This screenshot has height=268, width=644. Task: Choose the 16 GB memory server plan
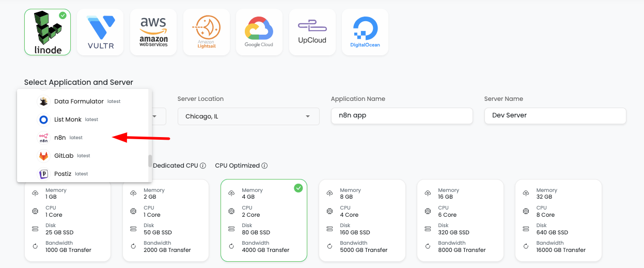point(460,220)
